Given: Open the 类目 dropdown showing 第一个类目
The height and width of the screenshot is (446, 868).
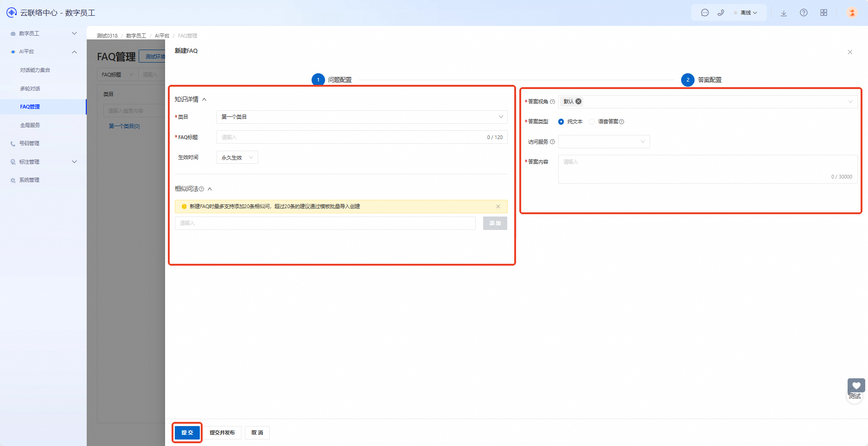Looking at the screenshot, I should point(362,117).
